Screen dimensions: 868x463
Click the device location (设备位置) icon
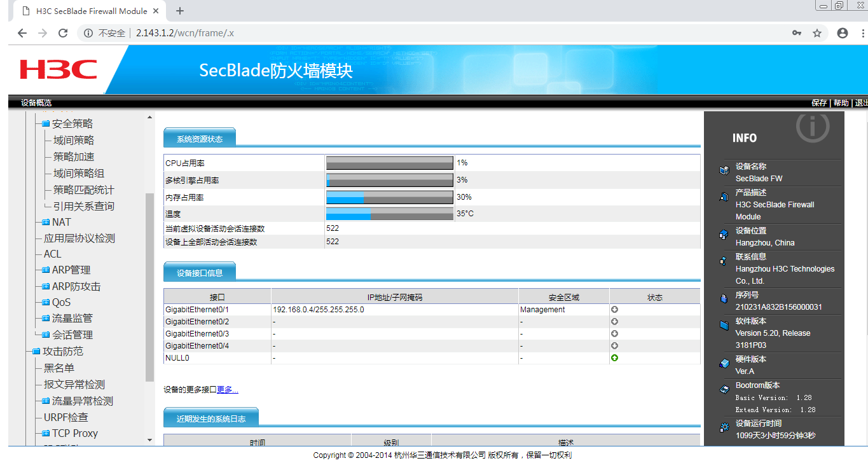point(724,235)
